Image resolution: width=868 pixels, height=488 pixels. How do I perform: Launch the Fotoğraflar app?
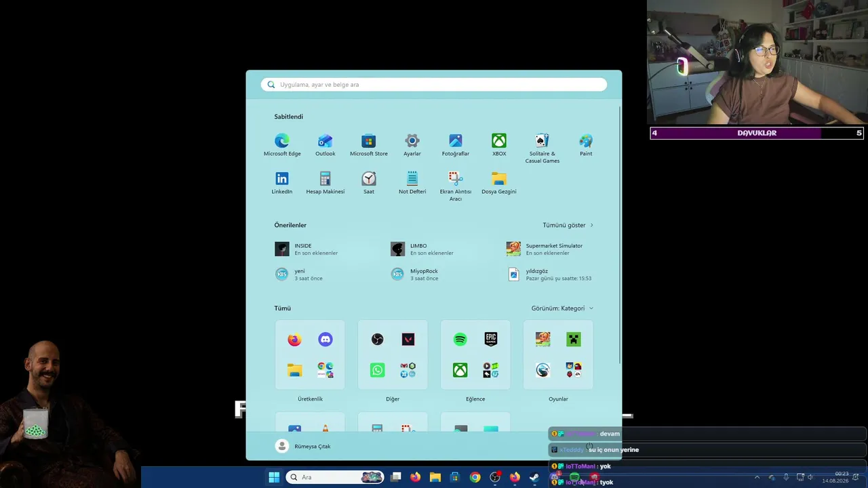tap(456, 145)
